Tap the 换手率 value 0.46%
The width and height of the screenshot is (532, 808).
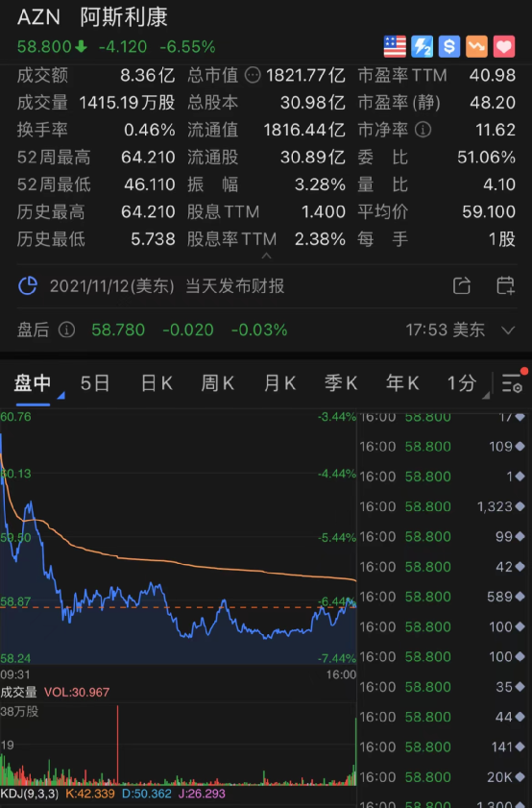tap(150, 130)
